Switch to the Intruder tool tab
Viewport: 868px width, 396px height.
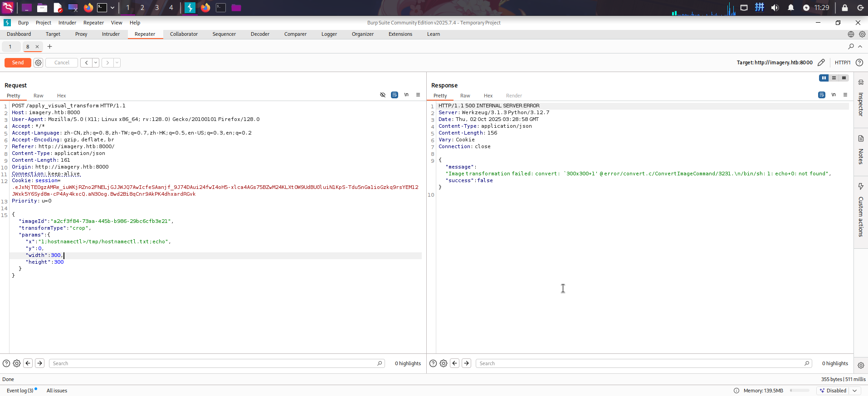click(111, 34)
